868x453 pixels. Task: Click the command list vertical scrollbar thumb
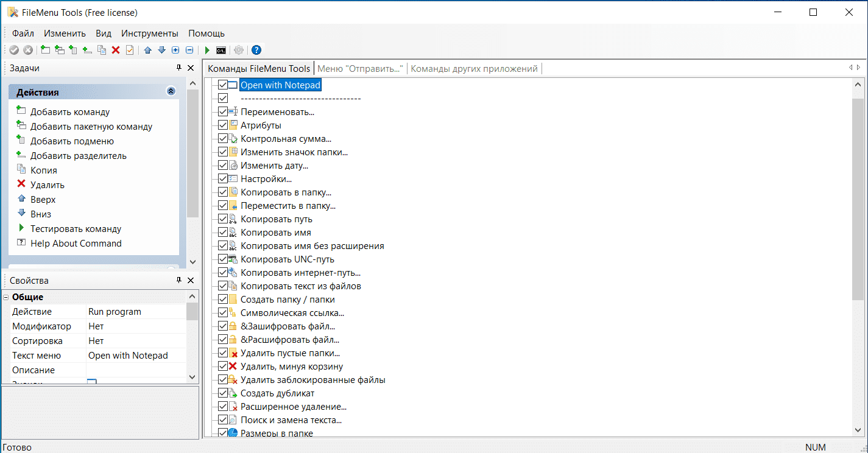tap(858, 198)
